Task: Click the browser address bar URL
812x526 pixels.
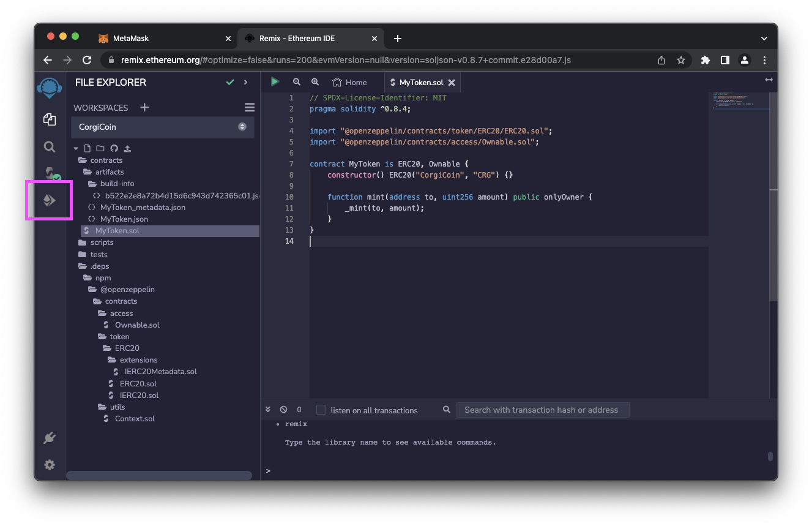Action: pos(346,60)
